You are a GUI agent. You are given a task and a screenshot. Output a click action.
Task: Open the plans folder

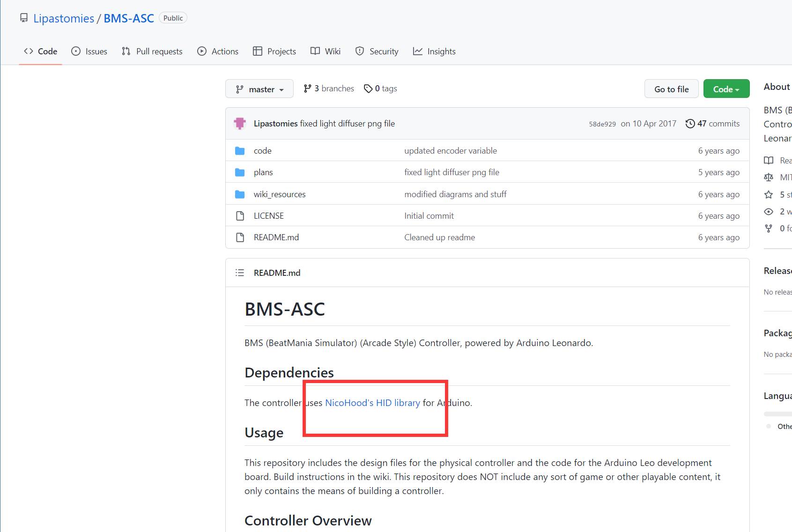click(x=263, y=172)
